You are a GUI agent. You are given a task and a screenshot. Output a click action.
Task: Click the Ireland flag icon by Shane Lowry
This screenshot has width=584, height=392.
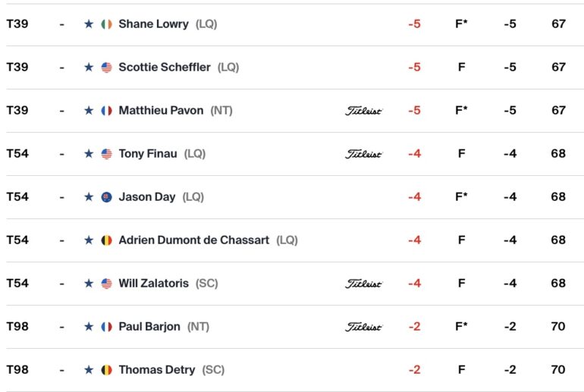coord(106,24)
